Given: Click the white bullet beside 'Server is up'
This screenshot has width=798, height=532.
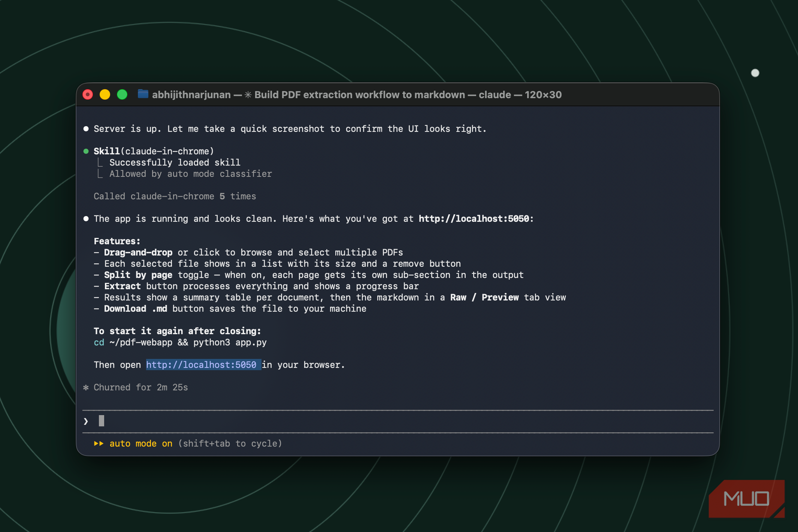Looking at the screenshot, I should [86, 129].
